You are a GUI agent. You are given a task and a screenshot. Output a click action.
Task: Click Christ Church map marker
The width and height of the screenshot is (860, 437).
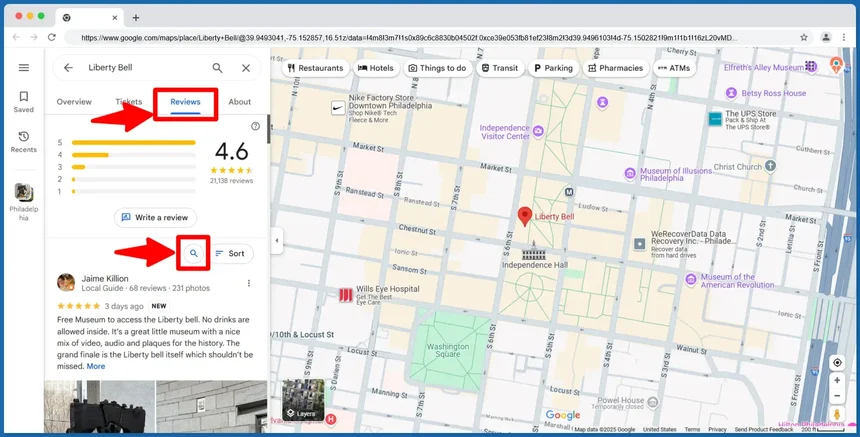(771, 166)
